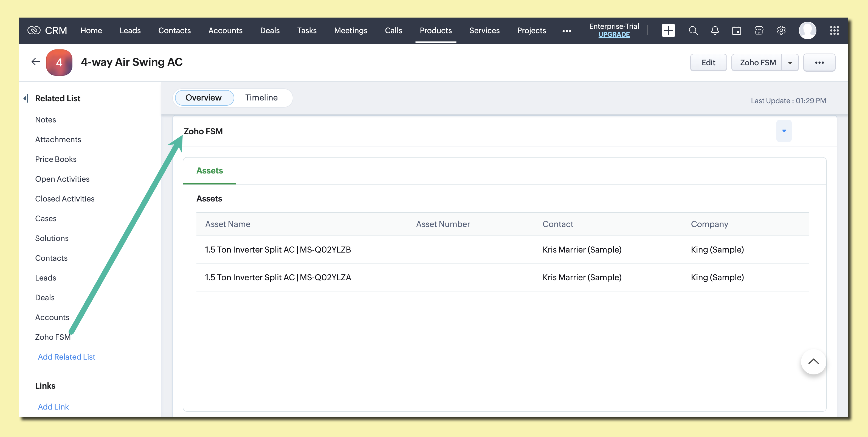Screen dimensions: 868x437
Task: Switch to the Timeline view
Action: coord(261,97)
